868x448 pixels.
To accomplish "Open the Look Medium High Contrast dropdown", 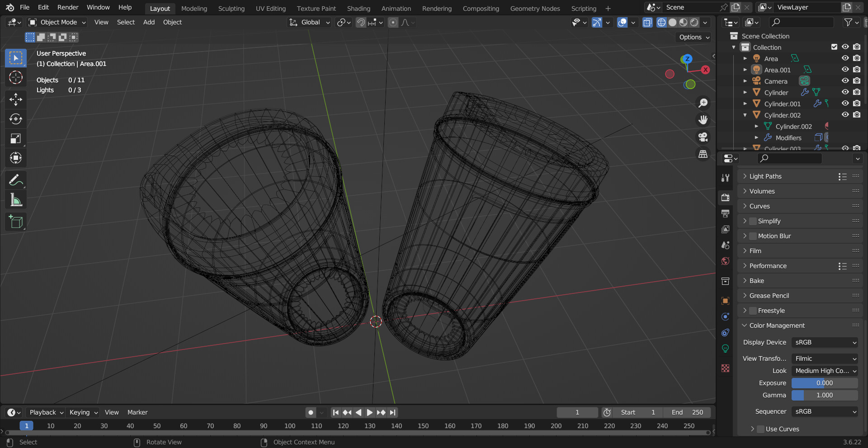I will pyautogui.click(x=825, y=371).
